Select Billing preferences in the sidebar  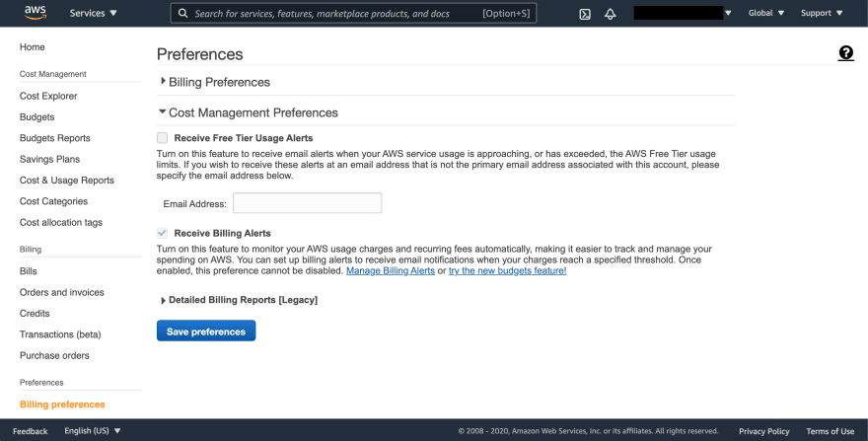click(62, 404)
